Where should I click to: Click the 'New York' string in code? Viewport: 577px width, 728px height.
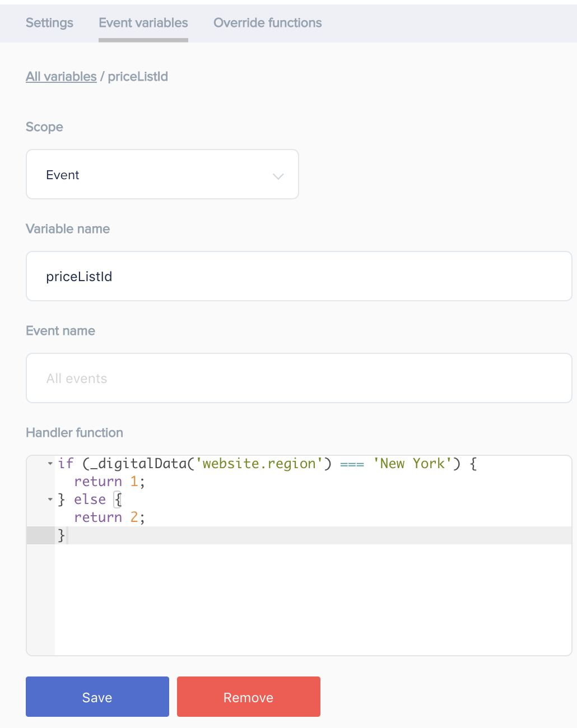[x=412, y=464]
